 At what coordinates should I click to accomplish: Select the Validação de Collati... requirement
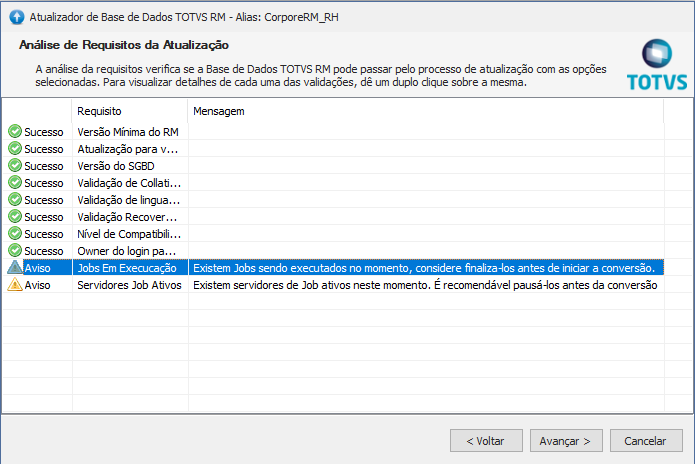(129, 183)
